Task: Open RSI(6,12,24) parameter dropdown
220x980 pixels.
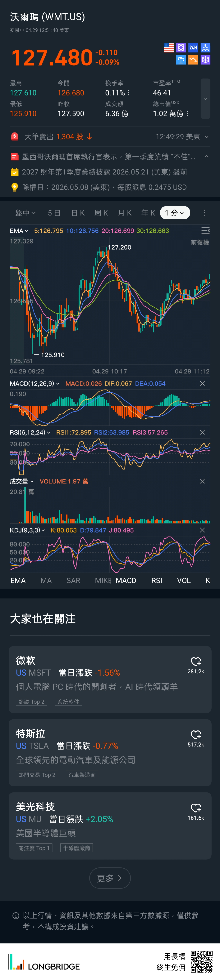Action: pyautogui.click(x=30, y=433)
